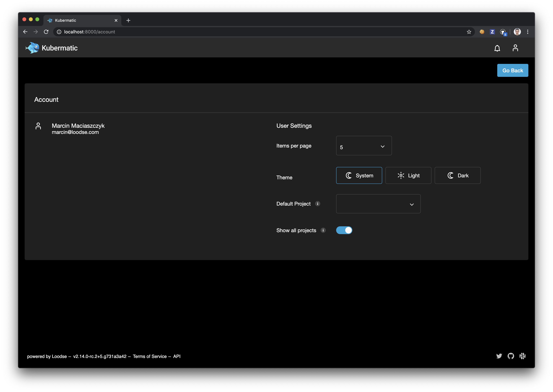Click the Default Project info icon
This screenshot has width=553, height=392.
pyautogui.click(x=318, y=203)
